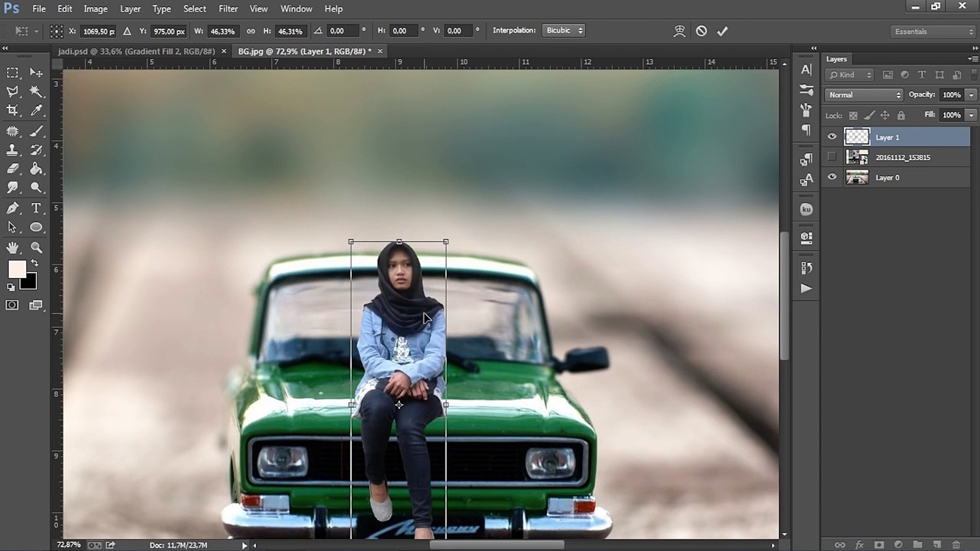The image size is (980, 551).
Task: Click the commit transform checkmark button
Action: (x=722, y=30)
